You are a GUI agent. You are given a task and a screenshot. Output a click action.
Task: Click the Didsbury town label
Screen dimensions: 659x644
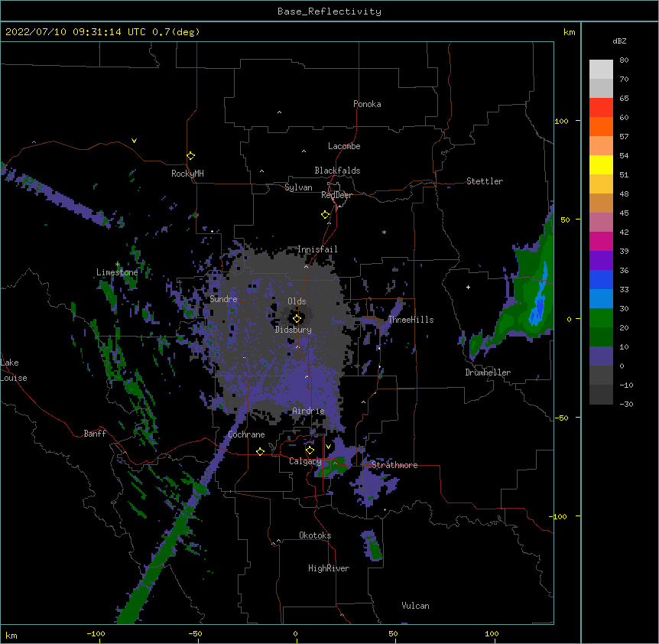(294, 330)
